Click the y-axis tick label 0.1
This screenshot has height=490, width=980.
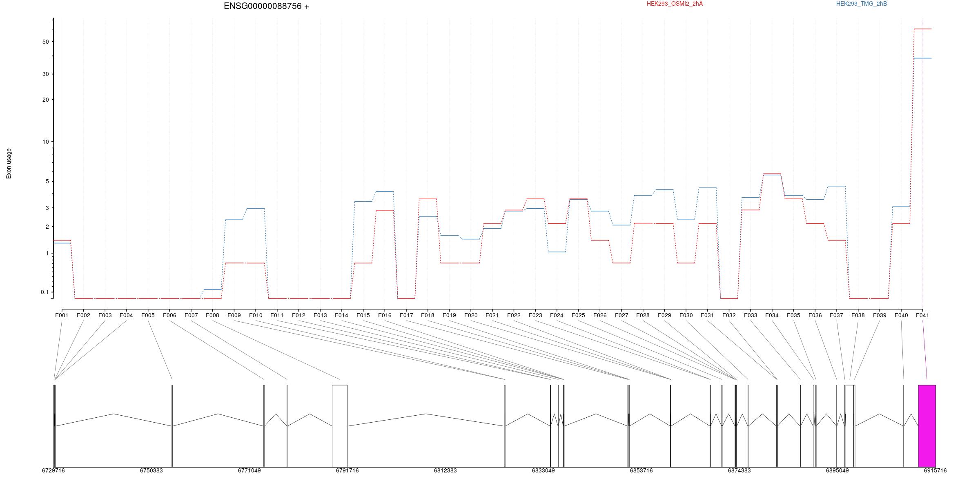(x=45, y=292)
